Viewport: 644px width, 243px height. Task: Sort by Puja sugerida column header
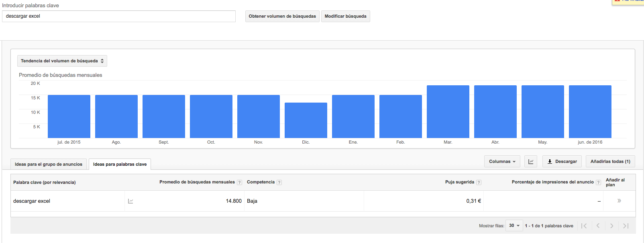[460, 182]
